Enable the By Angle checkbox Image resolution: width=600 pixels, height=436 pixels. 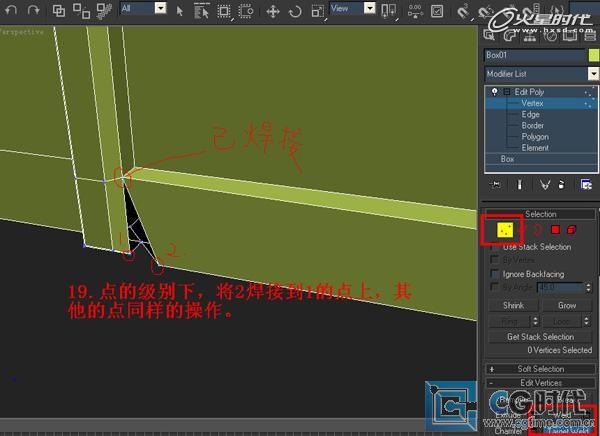click(x=495, y=287)
